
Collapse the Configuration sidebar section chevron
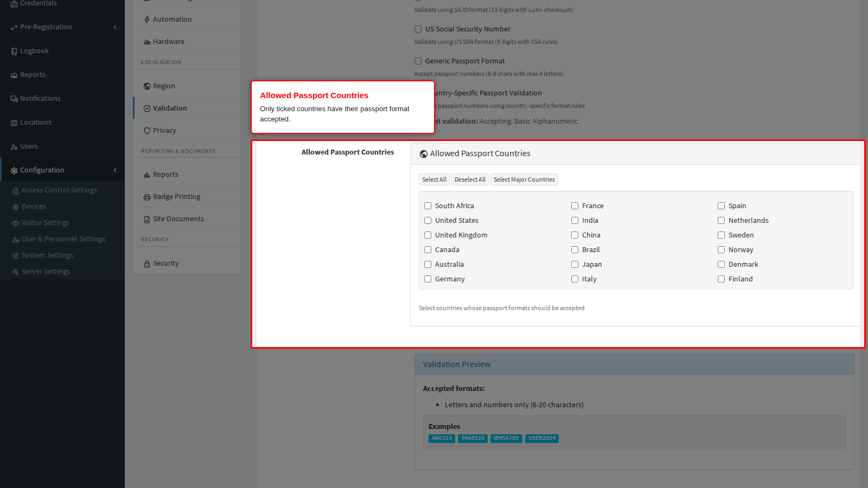115,170
